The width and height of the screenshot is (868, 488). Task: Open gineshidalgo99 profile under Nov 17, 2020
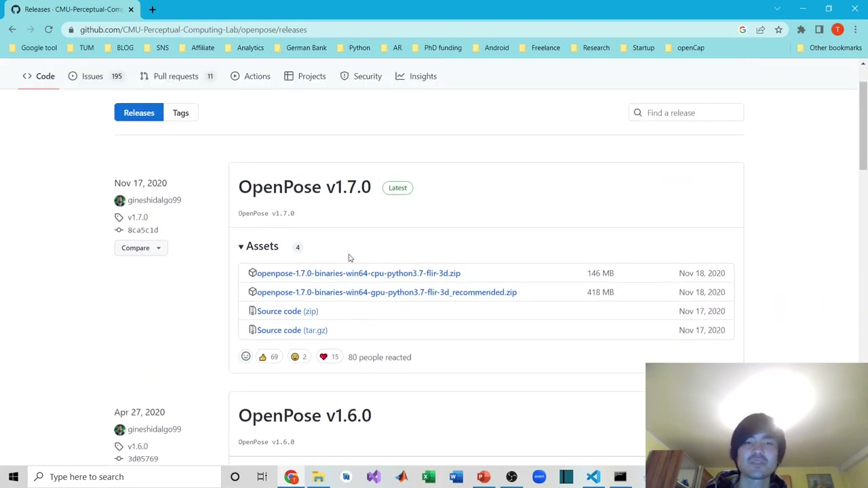pos(154,200)
